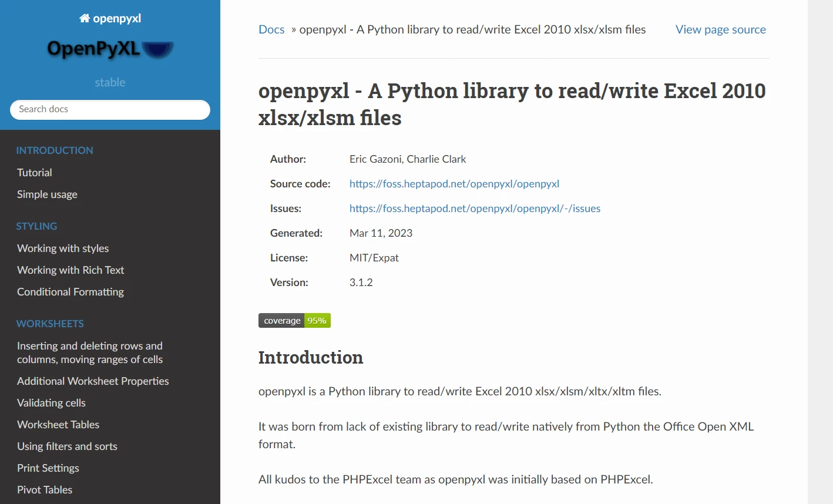Open Tutorial in the sidebar
Screen dimensions: 833x504
[x=35, y=173]
